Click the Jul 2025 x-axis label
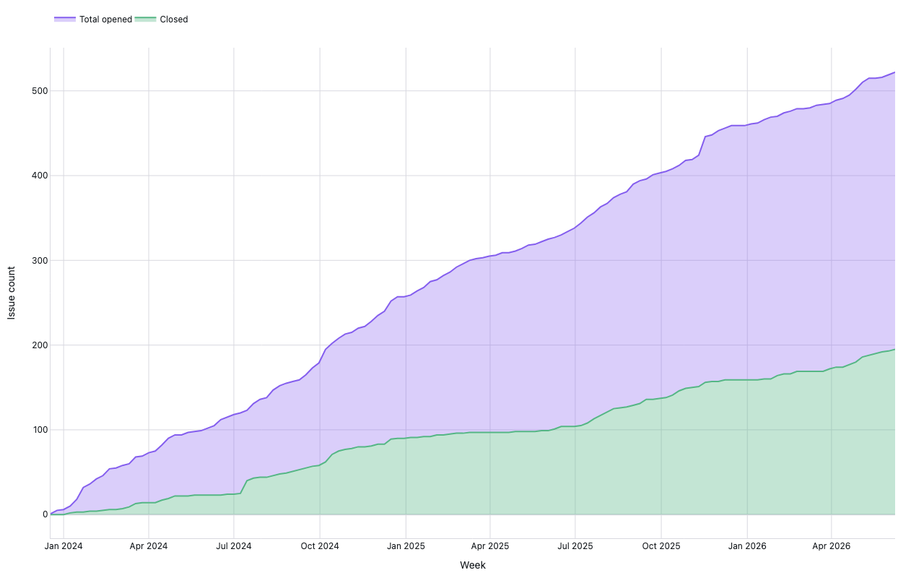This screenshot has width=924, height=578. tap(575, 546)
